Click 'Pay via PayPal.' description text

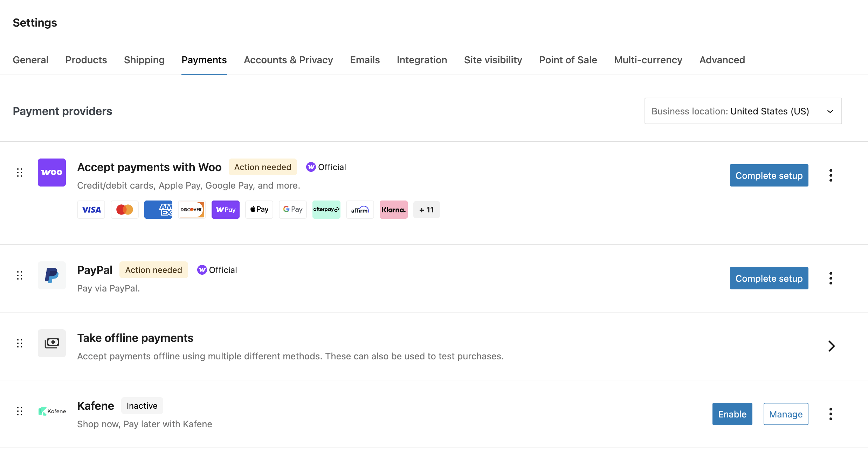pyautogui.click(x=109, y=288)
